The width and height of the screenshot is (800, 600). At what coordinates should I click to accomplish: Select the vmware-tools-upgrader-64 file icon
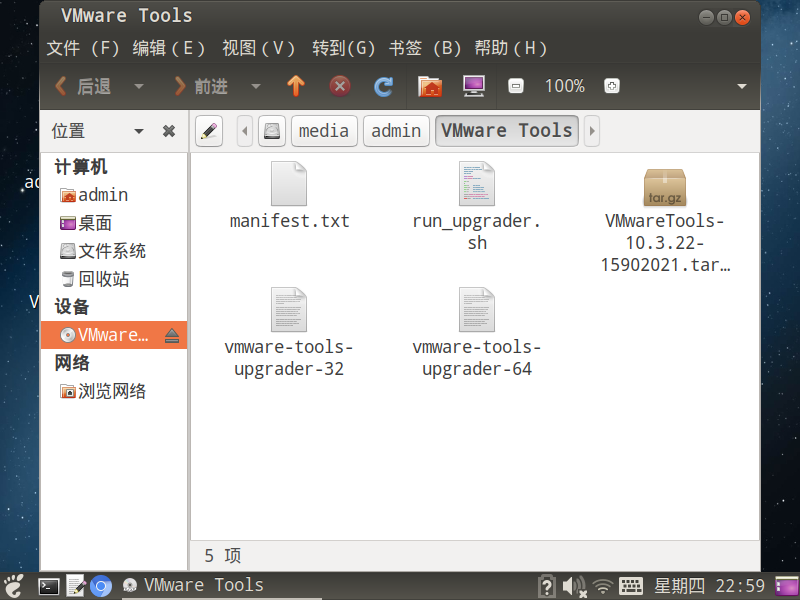pyautogui.click(x=477, y=309)
